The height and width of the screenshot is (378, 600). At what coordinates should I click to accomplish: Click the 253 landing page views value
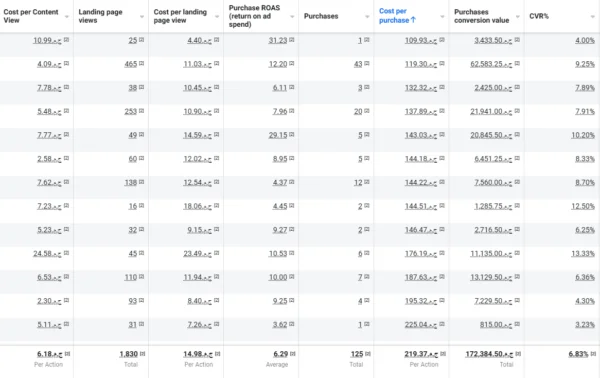(x=130, y=111)
